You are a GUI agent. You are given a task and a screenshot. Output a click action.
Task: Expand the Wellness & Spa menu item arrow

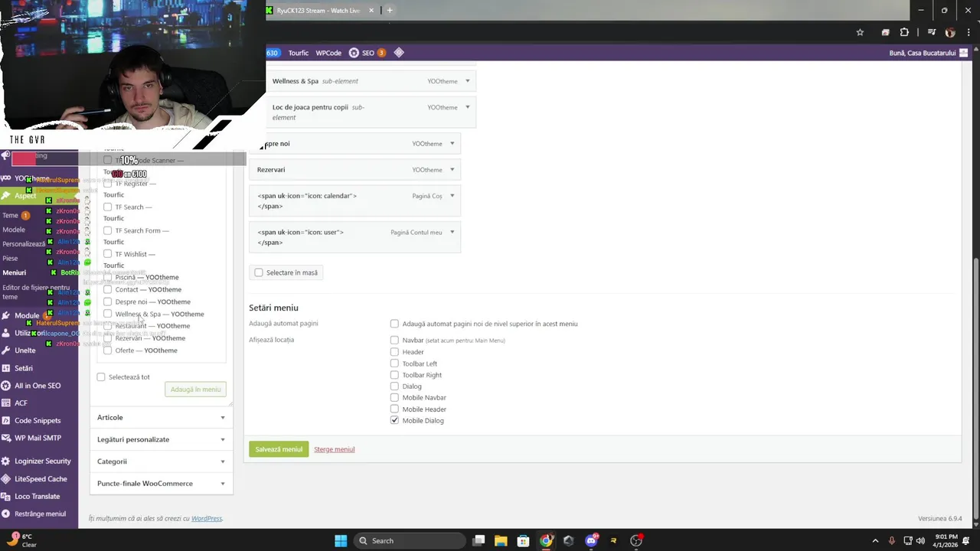coord(467,81)
